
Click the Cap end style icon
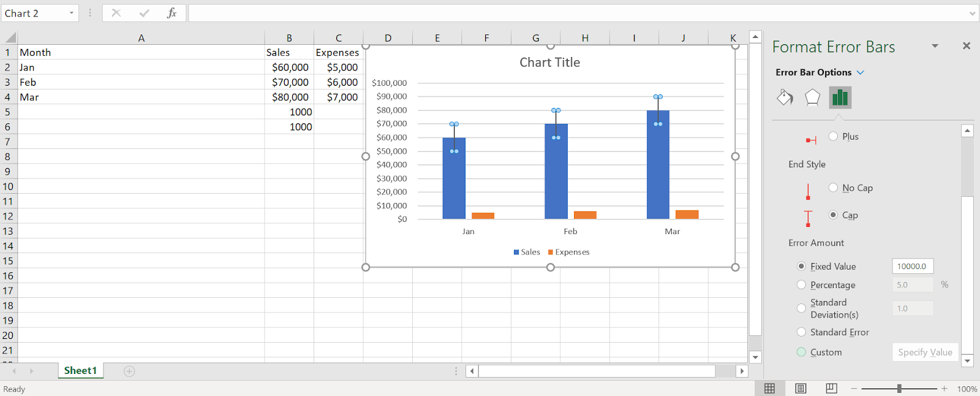click(x=808, y=218)
